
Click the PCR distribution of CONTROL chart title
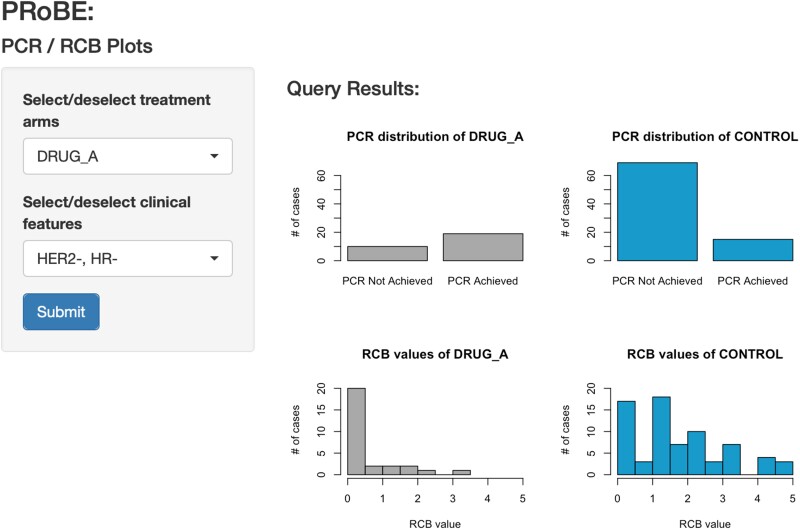[706, 137]
